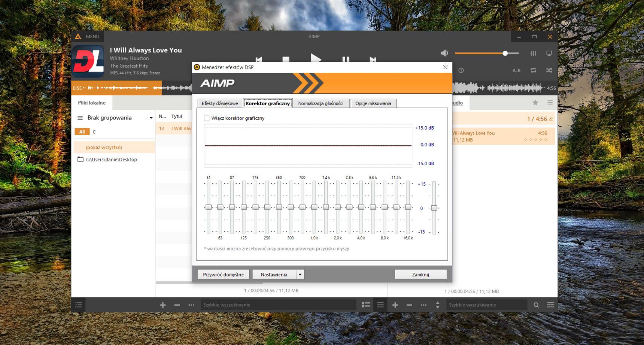Adjust the main volume slider
This screenshot has height=345, width=644.
(x=487, y=53)
